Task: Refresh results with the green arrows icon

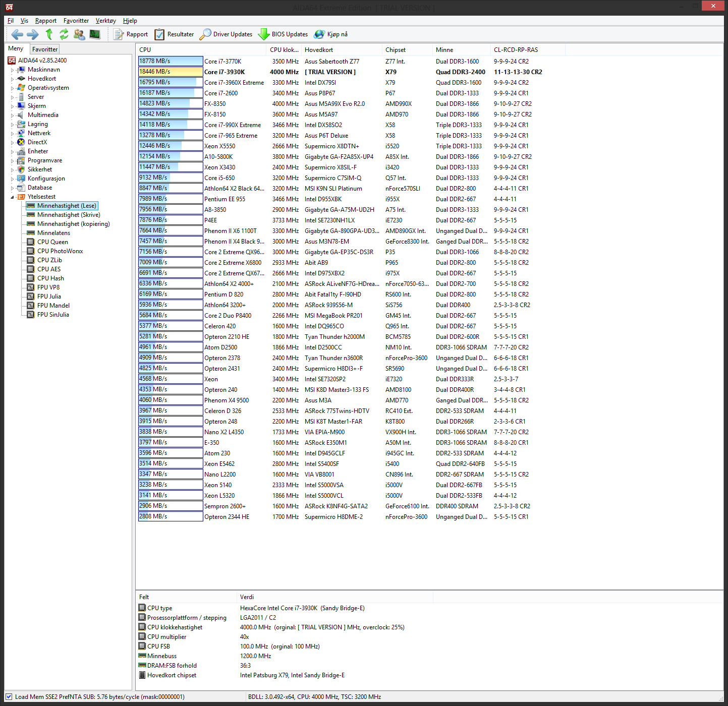Action: pos(64,34)
